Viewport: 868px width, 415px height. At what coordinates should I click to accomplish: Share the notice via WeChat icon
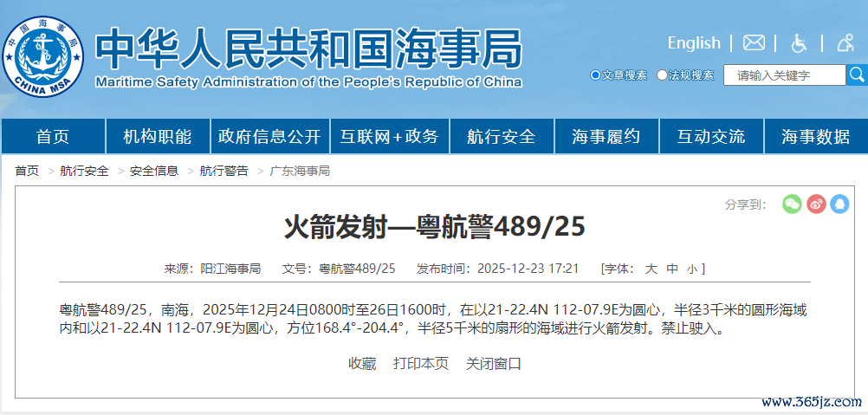tap(792, 204)
